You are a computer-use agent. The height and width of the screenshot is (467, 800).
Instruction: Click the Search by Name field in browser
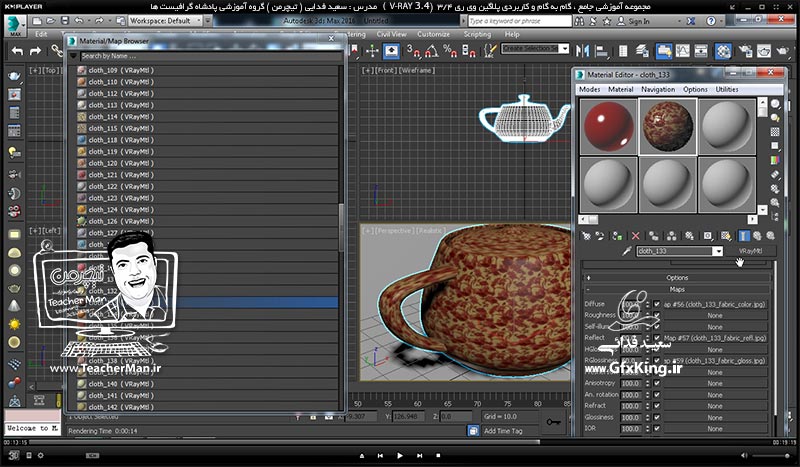[210, 56]
